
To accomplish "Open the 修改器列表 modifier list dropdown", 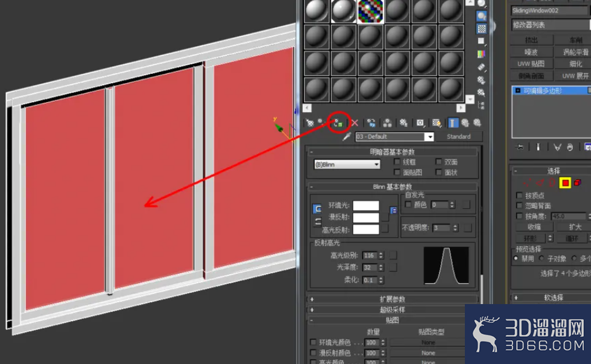I will (551, 25).
